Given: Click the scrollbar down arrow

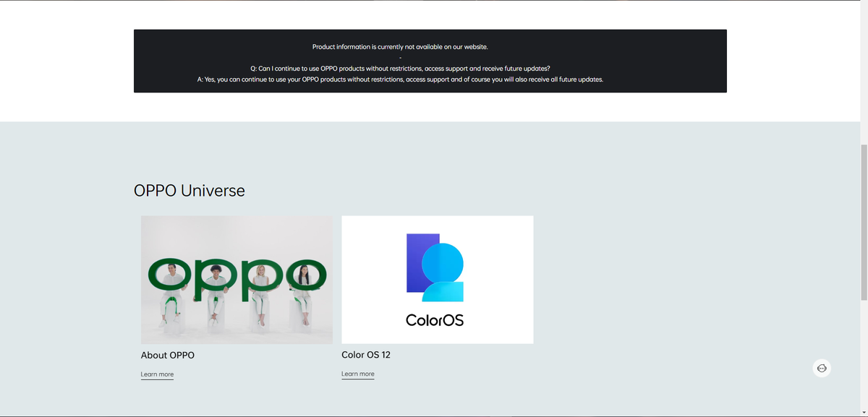Looking at the screenshot, I should tap(864, 413).
